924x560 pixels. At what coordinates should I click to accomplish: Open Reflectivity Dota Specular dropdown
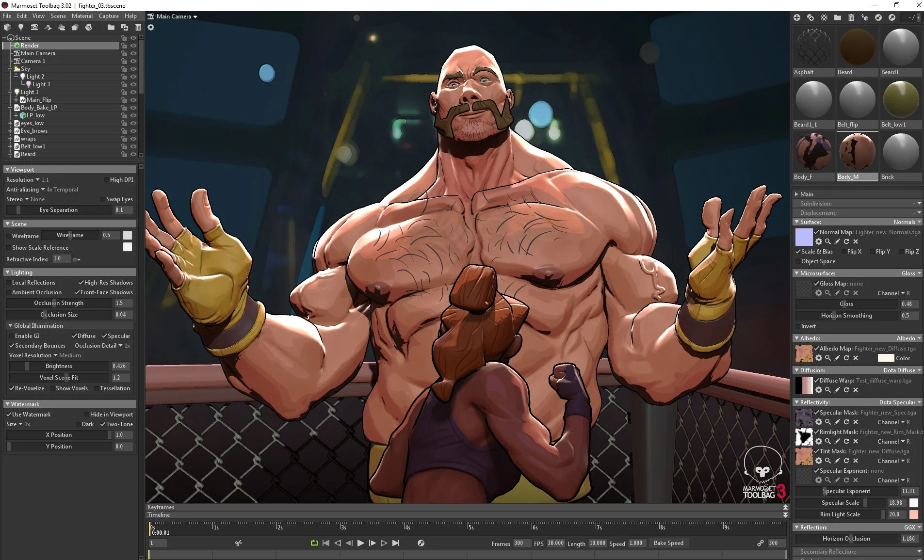point(900,402)
